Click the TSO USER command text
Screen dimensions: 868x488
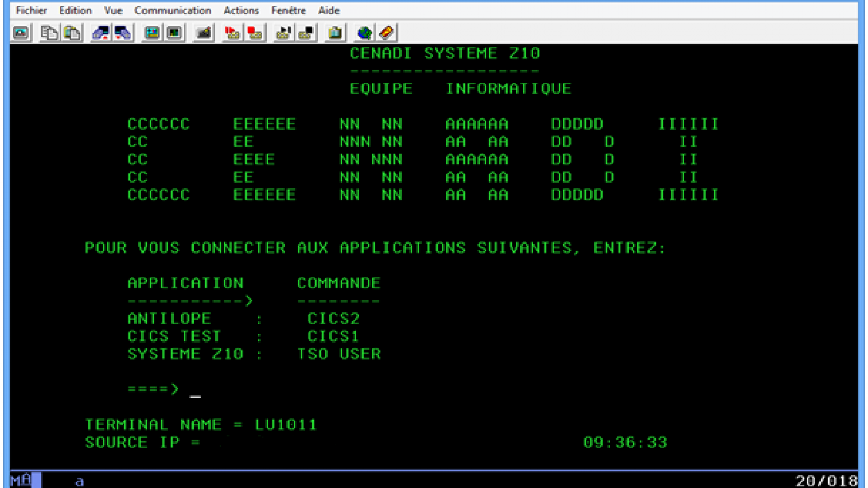point(339,354)
